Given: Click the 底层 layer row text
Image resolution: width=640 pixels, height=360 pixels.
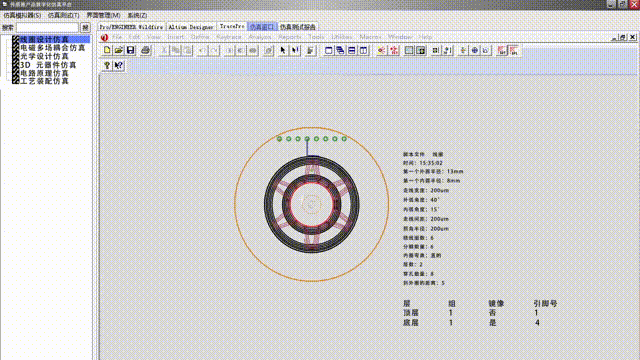Looking at the screenshot, I should pos(411,322).
